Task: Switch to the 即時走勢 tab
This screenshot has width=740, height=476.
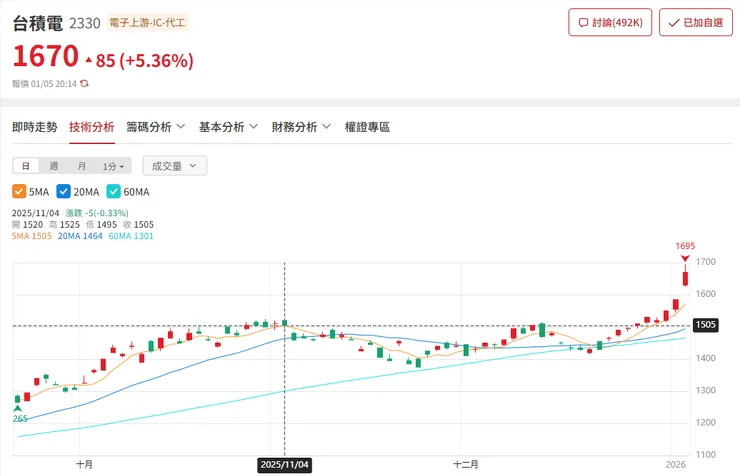Action: (x=34, y=127)
